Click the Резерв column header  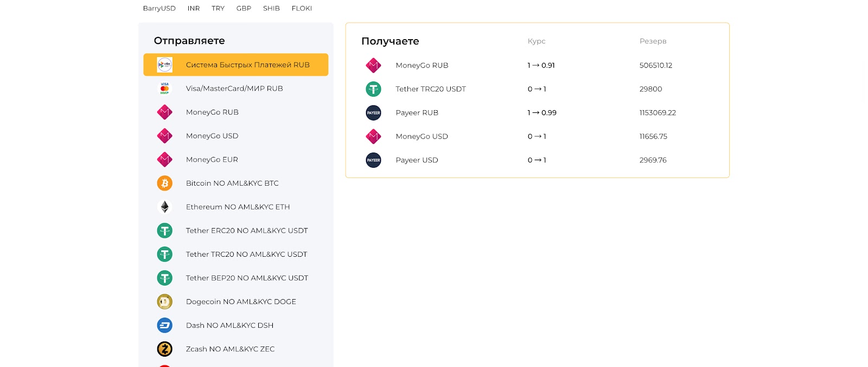point(653,41)
